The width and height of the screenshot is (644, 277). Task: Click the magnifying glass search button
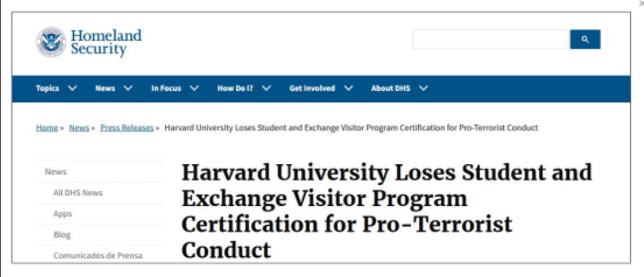click(x=585, y=39)
